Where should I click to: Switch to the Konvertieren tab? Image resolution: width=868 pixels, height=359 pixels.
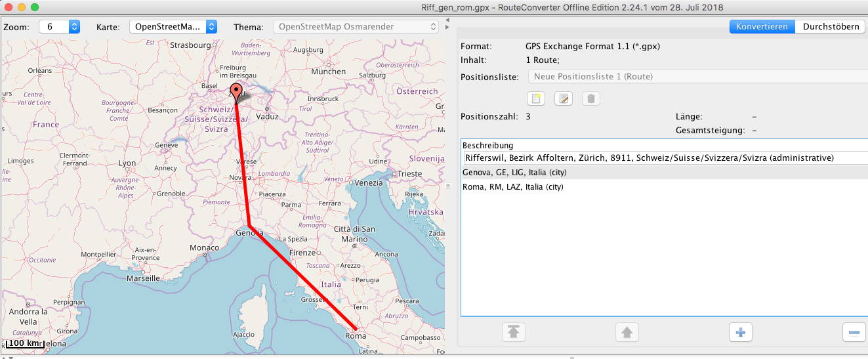click(762, 26)
